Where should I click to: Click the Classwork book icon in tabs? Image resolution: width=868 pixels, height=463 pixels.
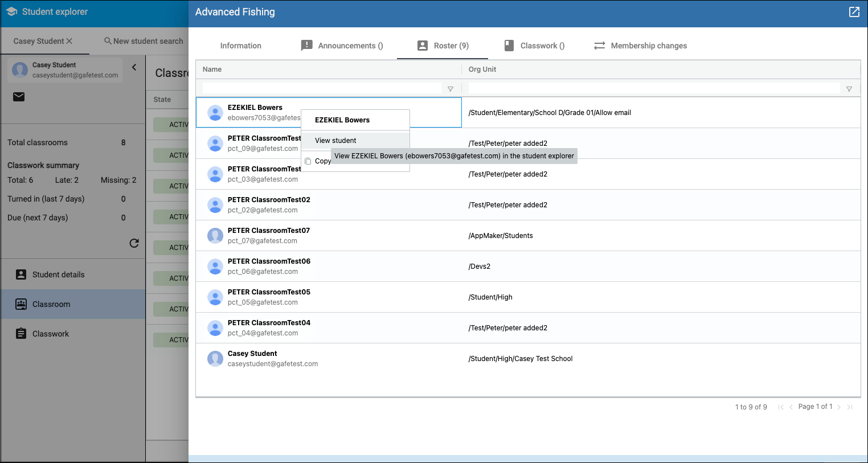[x=509, y=46]
